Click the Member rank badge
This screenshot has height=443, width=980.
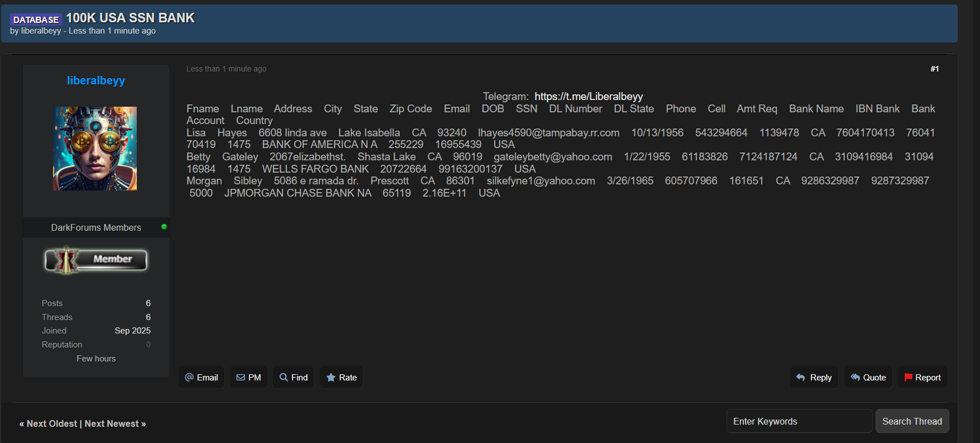point(96,260)
